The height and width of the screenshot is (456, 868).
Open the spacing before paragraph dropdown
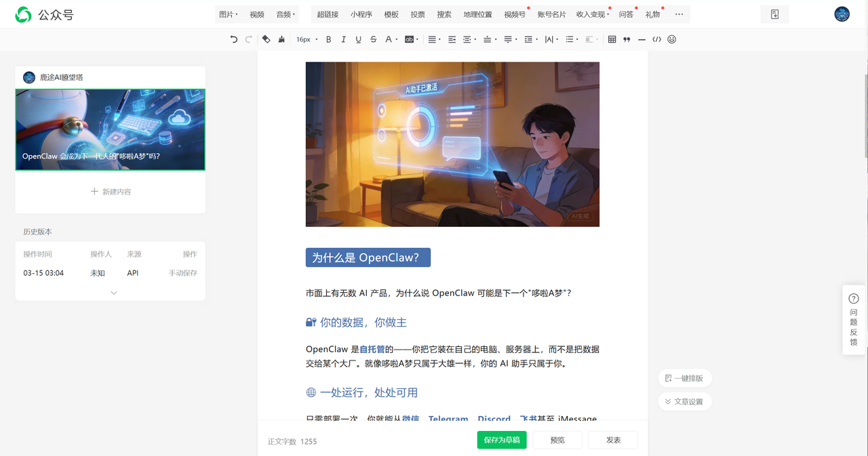pyautogui.click(x=488, y=39)
